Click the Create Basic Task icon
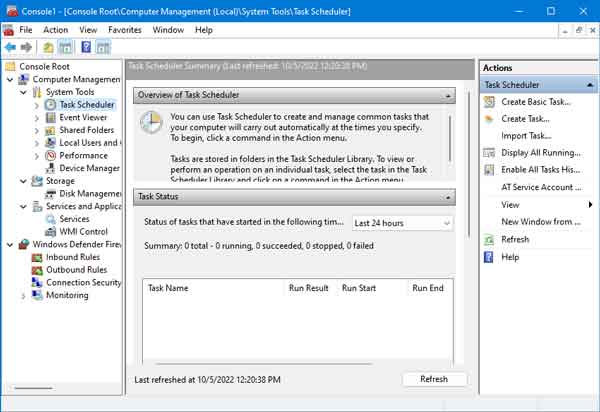The image size is (600, 412). tap(489, 102)
